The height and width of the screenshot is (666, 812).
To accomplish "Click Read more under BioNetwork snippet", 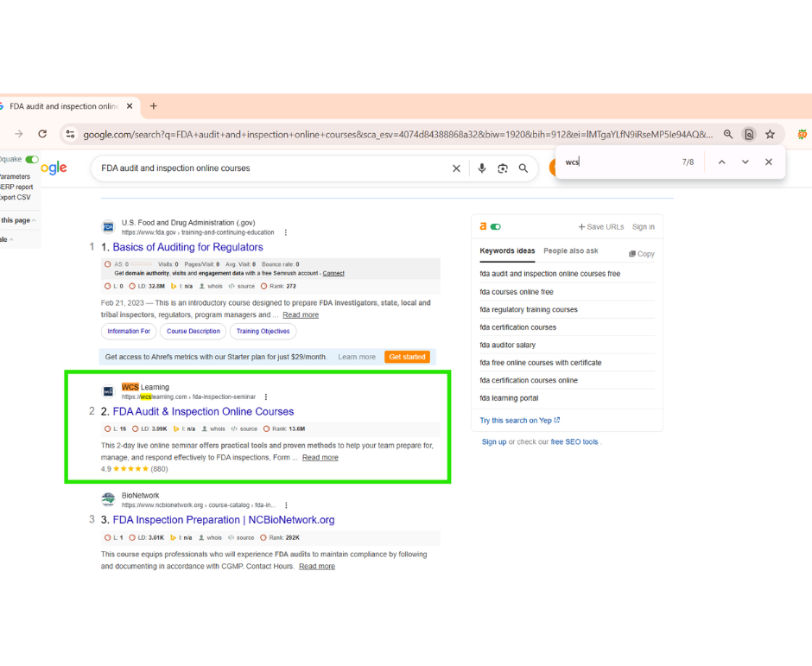I will point(317,567).
